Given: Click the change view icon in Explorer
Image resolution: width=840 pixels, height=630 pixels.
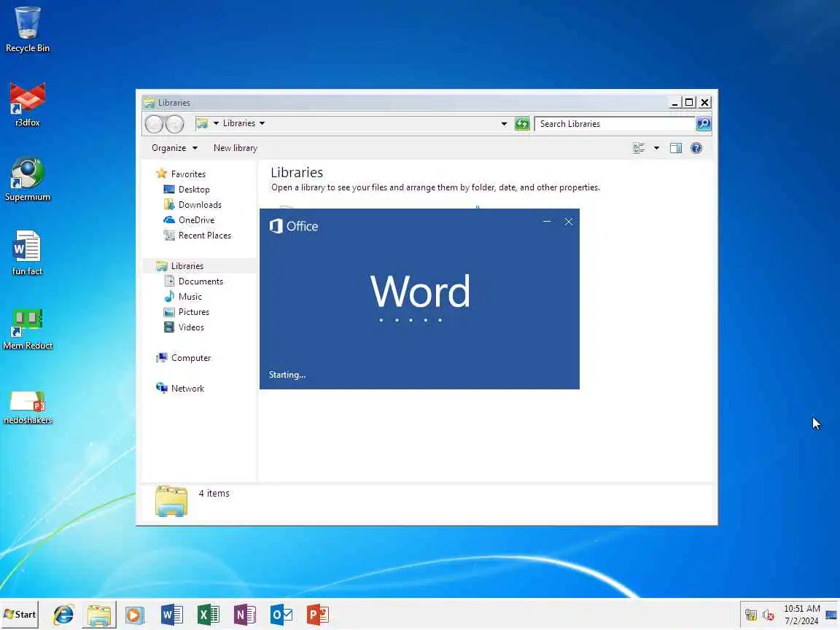Looking at the screenshot, I should tap(639, 148).
